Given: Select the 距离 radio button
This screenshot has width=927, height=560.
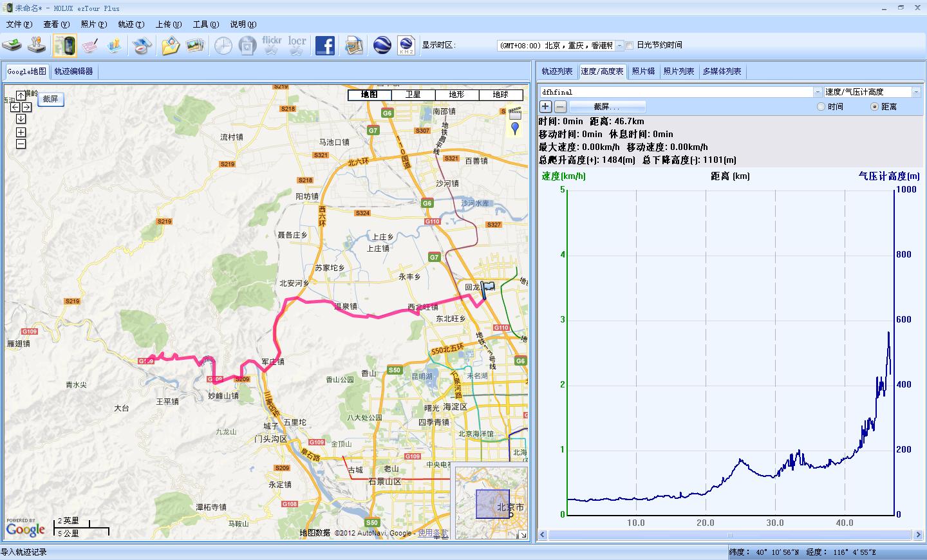Looking at the screenshot, I should click(874, 107).
